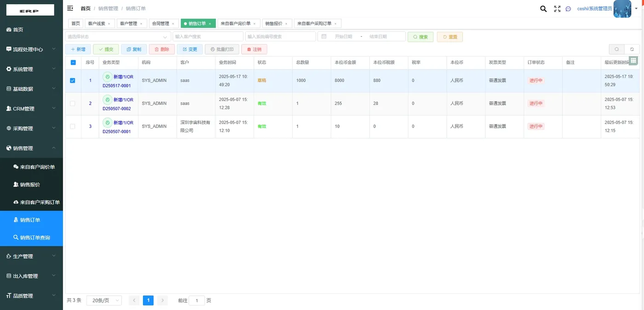Click the user avatar picture

click(x=622, y=9)
